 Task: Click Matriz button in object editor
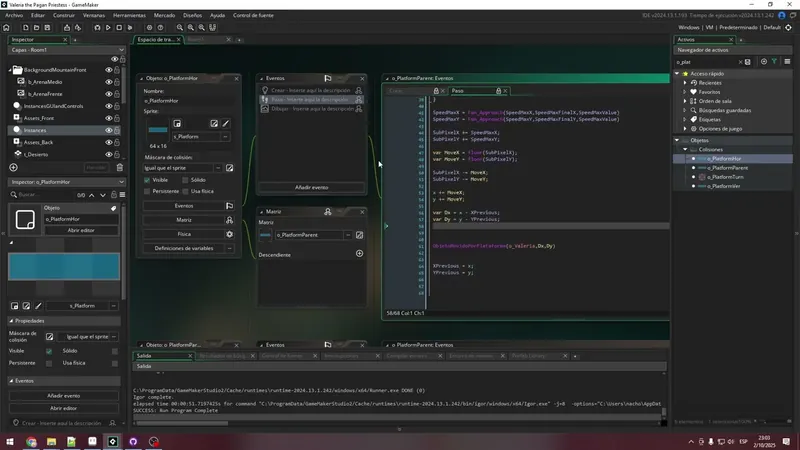coord(184,220)
